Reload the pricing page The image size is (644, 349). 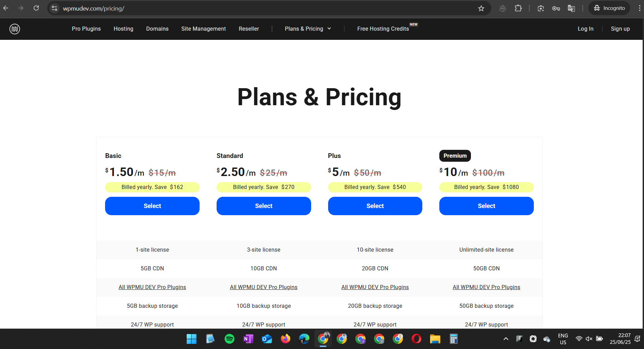pos(36,8)
